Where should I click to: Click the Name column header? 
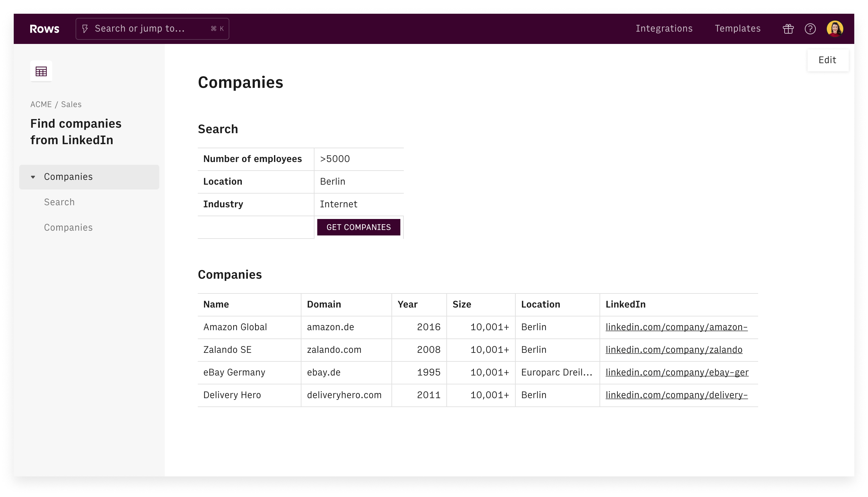pos(249,305)
